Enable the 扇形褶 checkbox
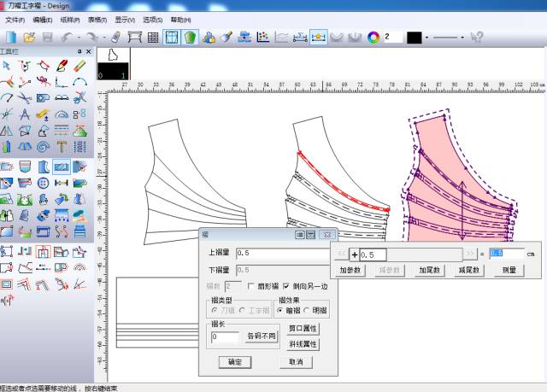Viewport: 547px width, 392px height. click(x=251, y=286)
